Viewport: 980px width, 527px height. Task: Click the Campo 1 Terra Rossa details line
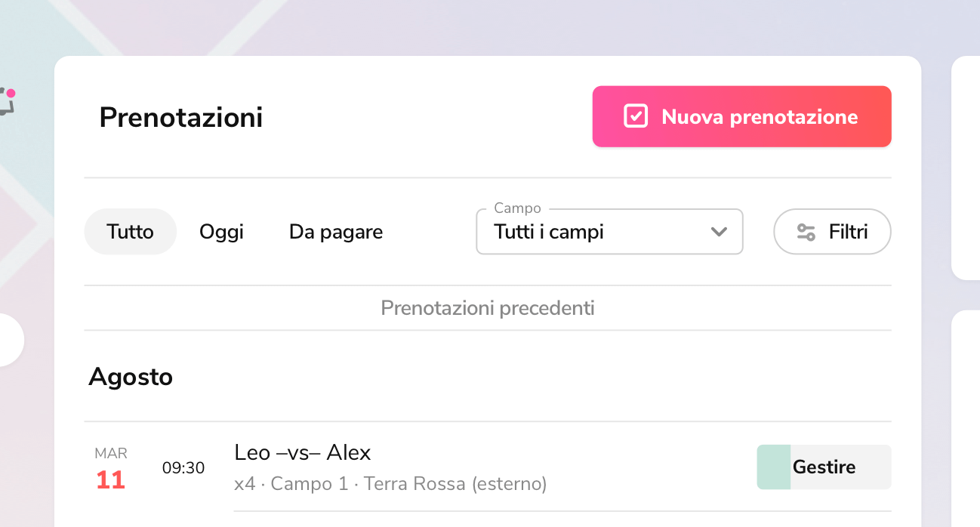click(x=390, y=483)
